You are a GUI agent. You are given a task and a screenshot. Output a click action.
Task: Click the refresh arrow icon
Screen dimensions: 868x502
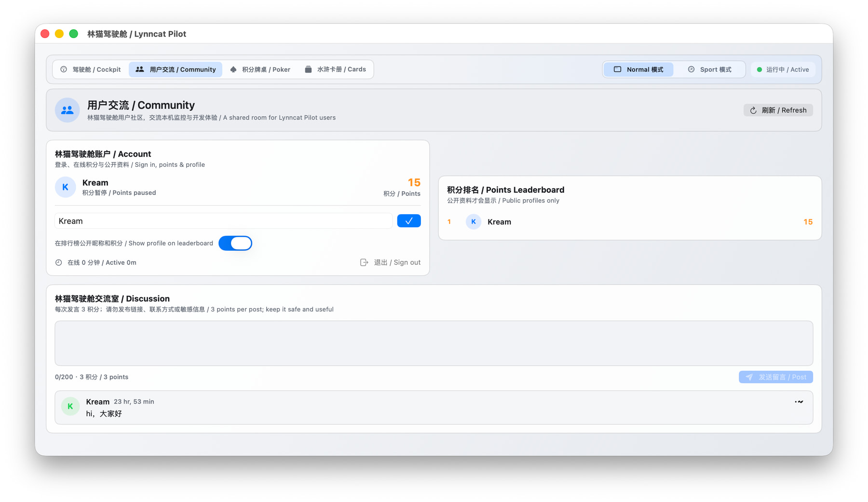(x=753, y=110)
